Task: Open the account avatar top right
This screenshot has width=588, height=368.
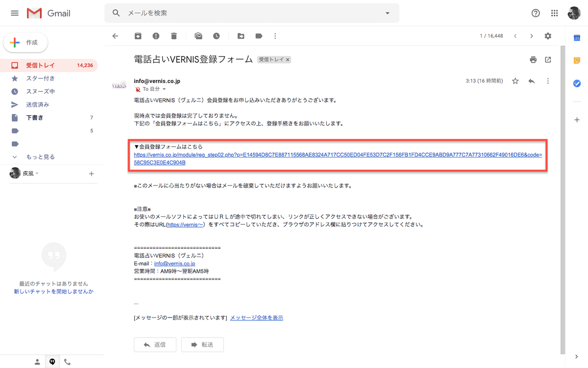Action: coord(574,13)
